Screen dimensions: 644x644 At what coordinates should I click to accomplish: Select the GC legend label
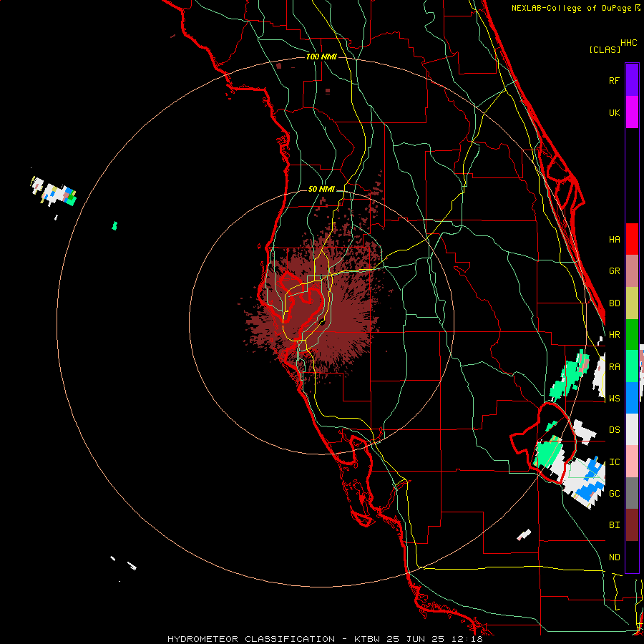pyautogui.click(x=614, y=494)
